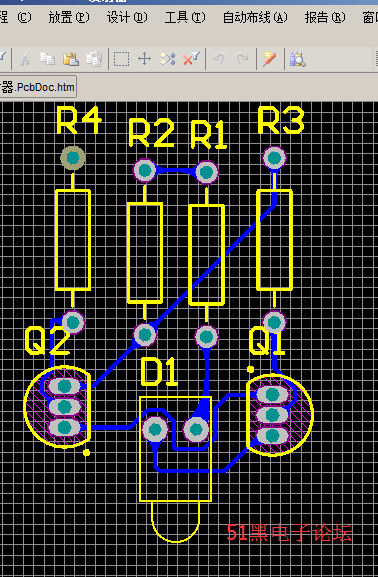Open the browse library magnifier icon
378x577 pixels.
[297, 59]
